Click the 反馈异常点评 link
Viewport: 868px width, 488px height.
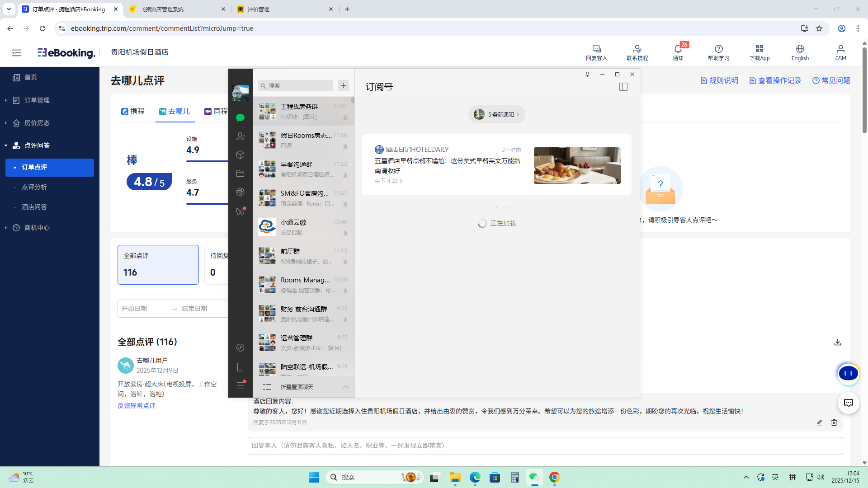[x=137, y=406]
